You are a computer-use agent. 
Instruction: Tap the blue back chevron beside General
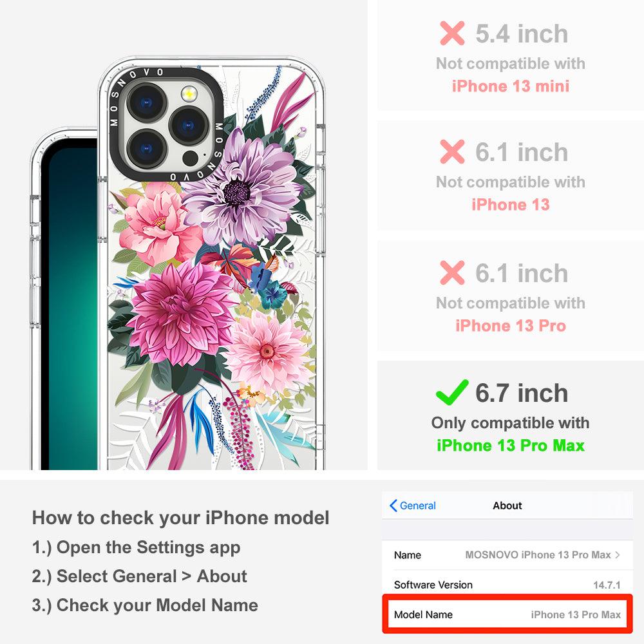pos(393,506)
